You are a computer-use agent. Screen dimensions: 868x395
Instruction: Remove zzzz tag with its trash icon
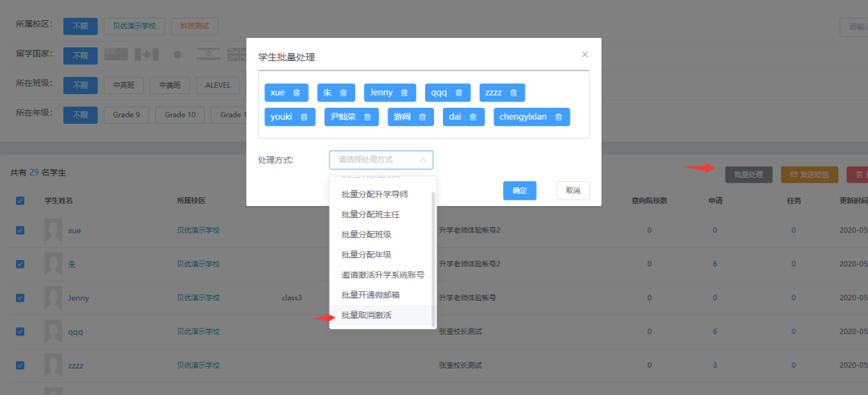514,93
